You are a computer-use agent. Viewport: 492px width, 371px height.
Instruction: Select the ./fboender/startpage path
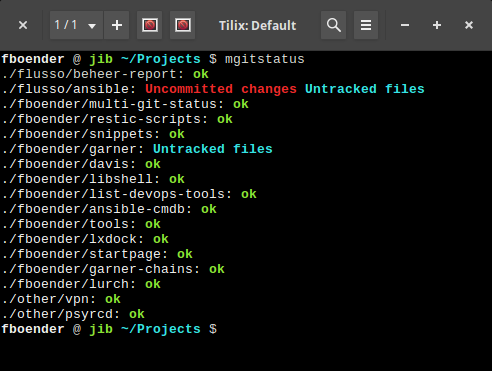(85, 254)
